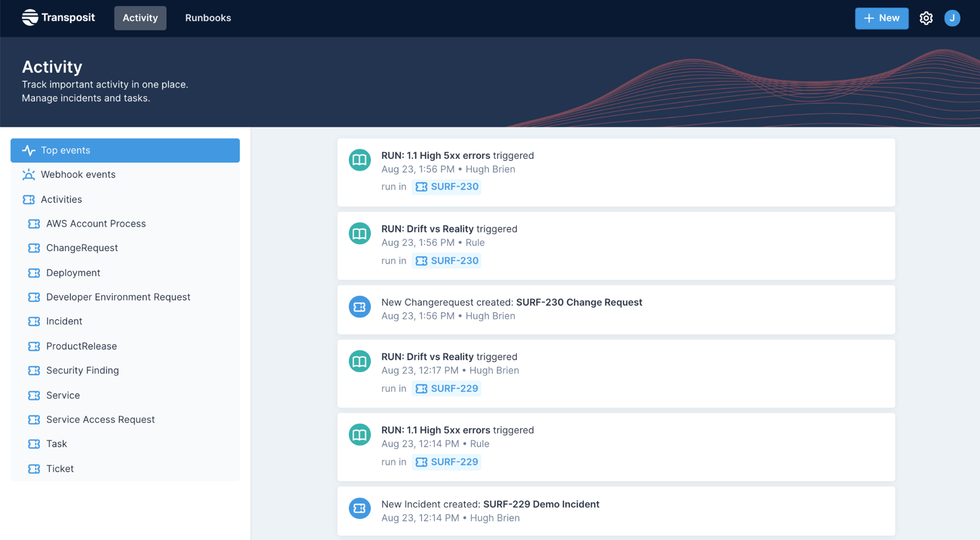Select Activities in the sidebar

tap(61, 199)
